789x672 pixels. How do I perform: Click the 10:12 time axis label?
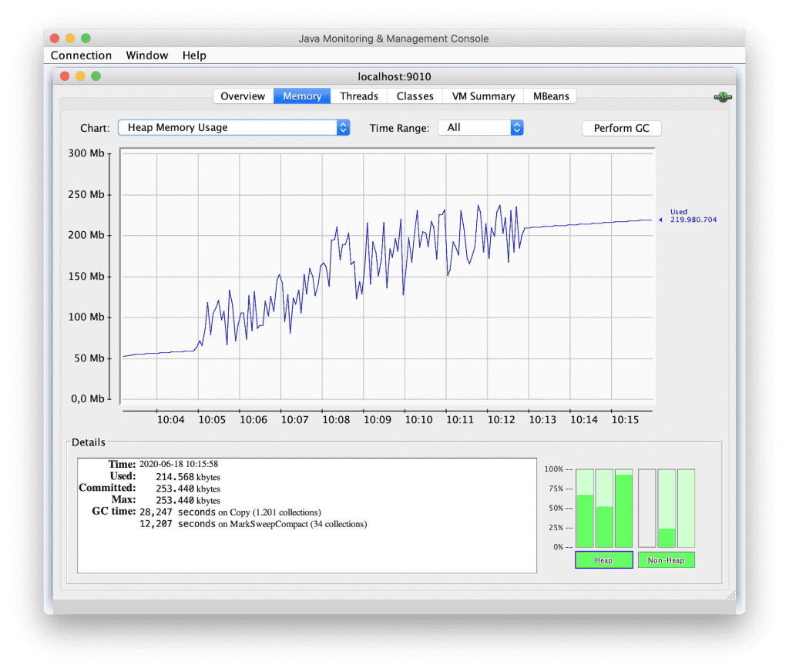point(501,419)
